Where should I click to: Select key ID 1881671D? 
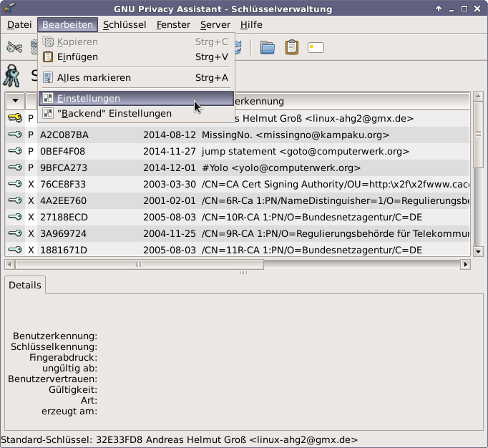pos(64,250)
